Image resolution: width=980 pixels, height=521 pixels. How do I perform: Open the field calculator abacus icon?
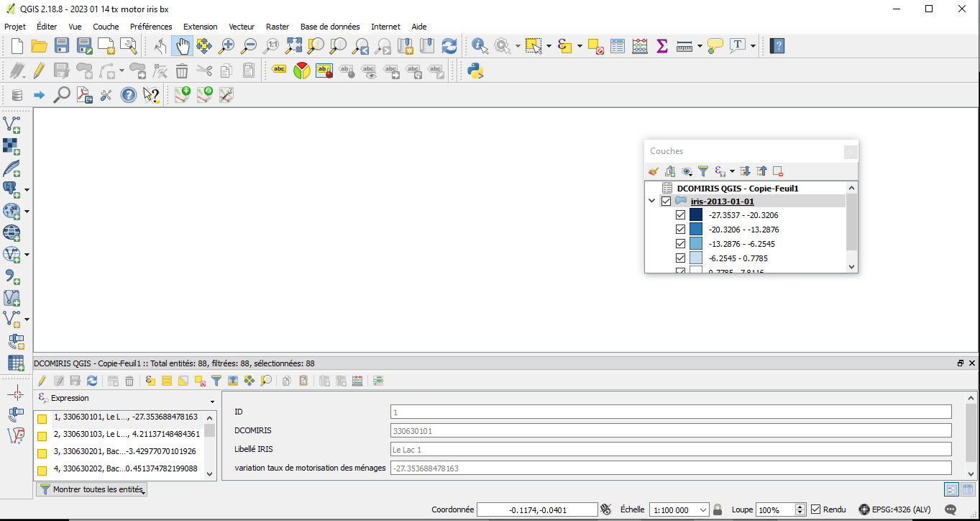click(640, 46)
